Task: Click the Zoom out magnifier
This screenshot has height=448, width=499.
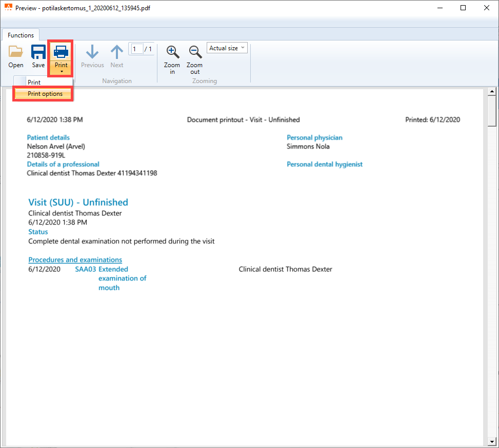Action: coord(195,52)
